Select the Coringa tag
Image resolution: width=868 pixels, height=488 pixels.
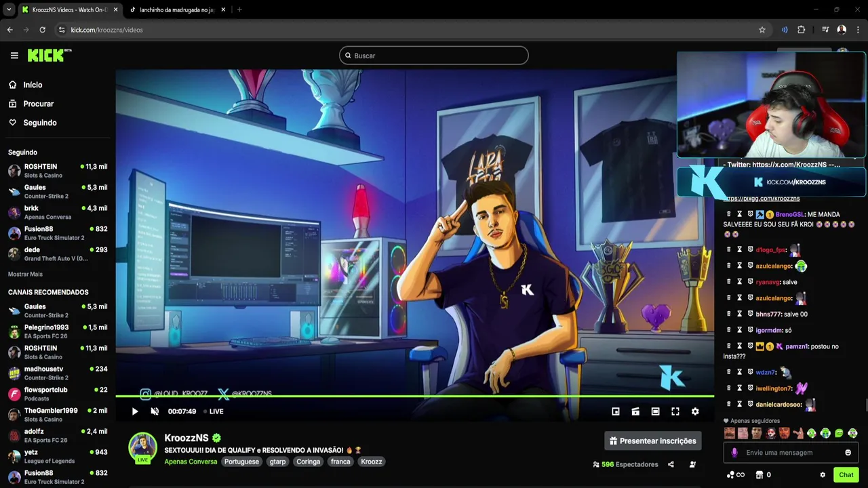pos(308,462)
